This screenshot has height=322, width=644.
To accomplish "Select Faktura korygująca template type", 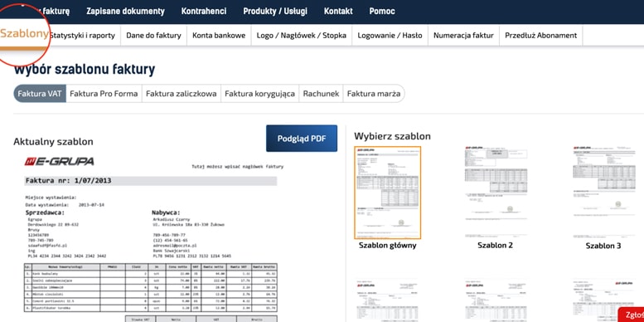I will pyautogui.click(x=259, y=93).
